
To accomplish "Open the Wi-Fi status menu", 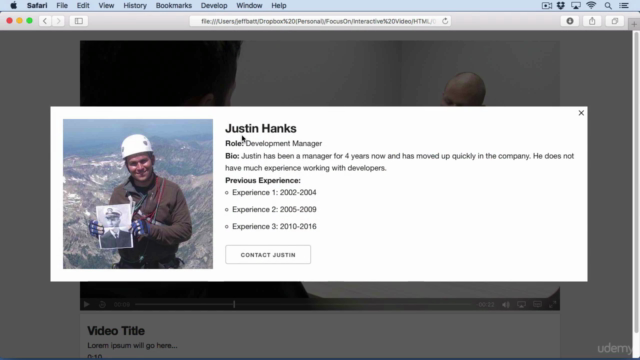I will tap(591, 5).
